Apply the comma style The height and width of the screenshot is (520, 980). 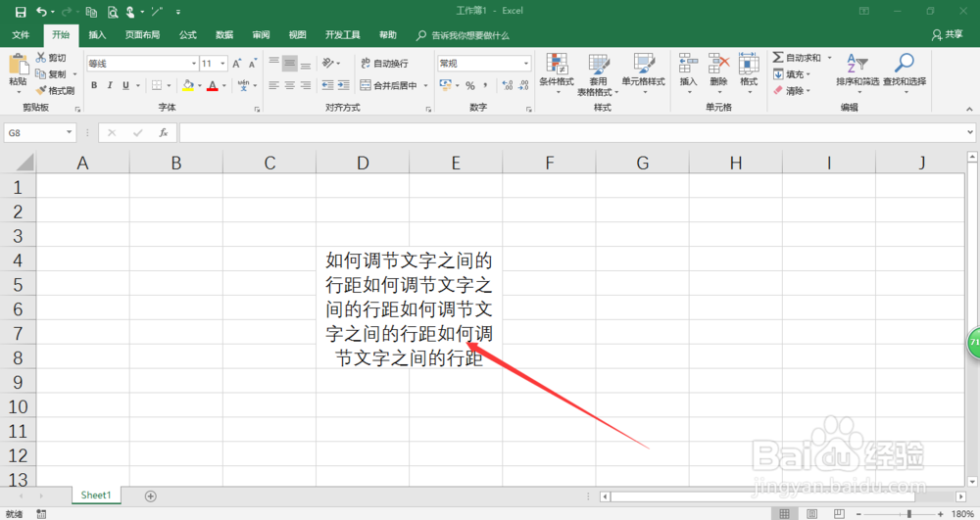[486, 85]
